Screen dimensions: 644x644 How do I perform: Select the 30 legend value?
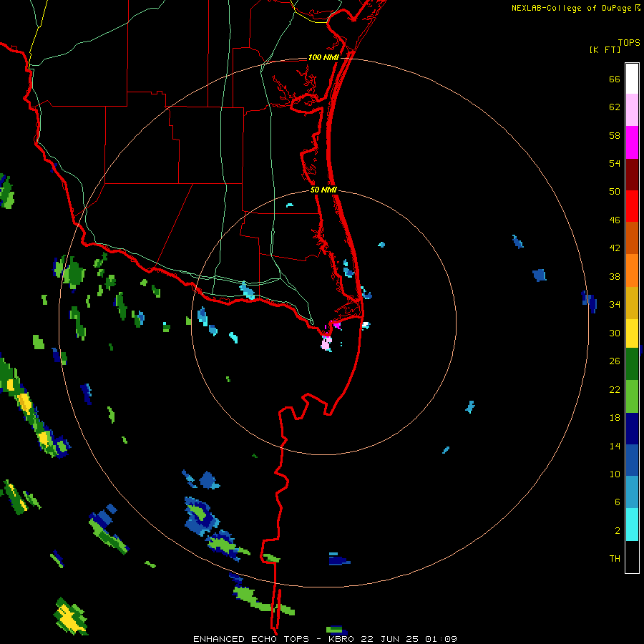click(x=615, y=333)
